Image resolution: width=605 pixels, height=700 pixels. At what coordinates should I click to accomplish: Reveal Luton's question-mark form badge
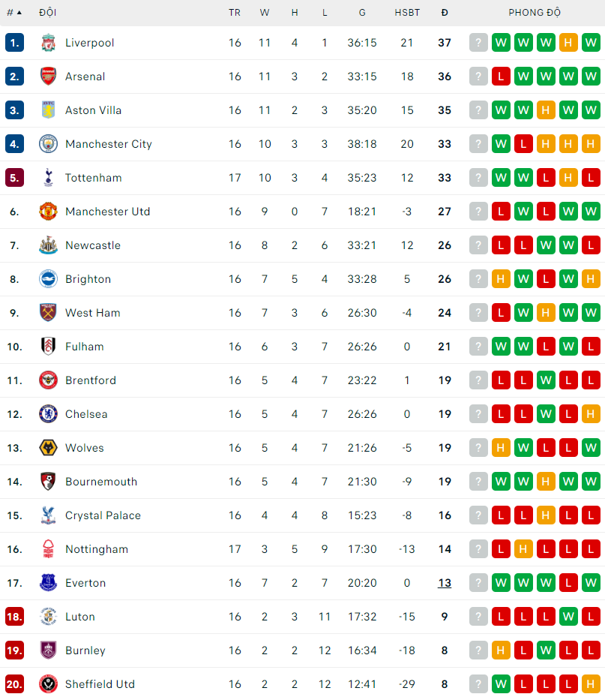pos(478,617)
